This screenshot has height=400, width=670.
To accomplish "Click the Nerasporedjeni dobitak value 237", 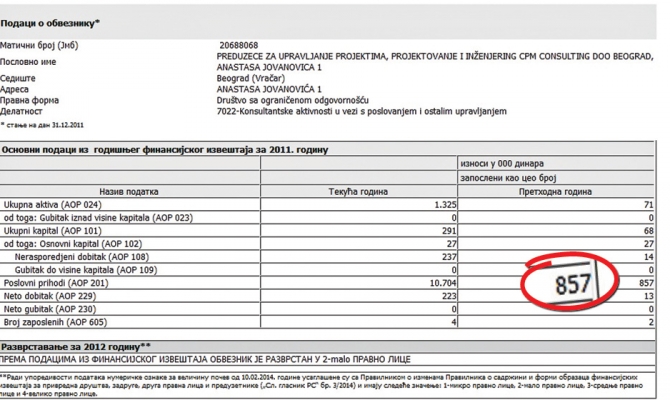I will click(x=449, y=256).
